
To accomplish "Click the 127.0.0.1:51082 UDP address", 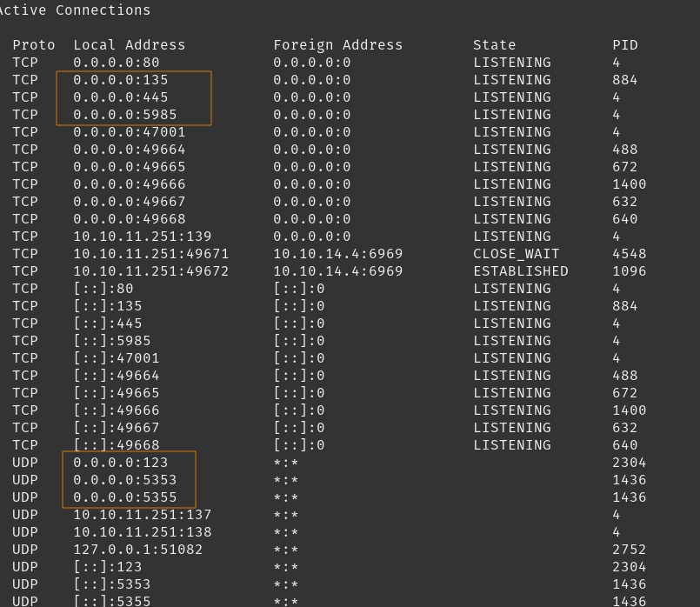I will point(138,550).
